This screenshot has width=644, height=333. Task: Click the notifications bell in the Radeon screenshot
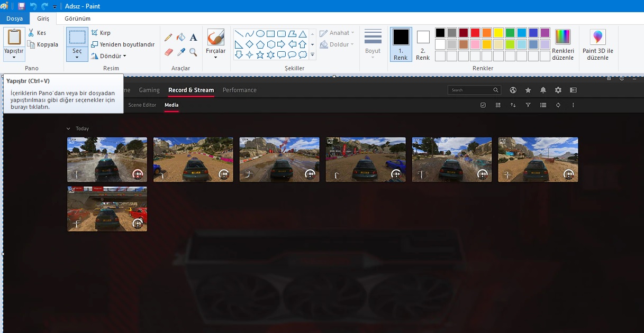[543, 90]
